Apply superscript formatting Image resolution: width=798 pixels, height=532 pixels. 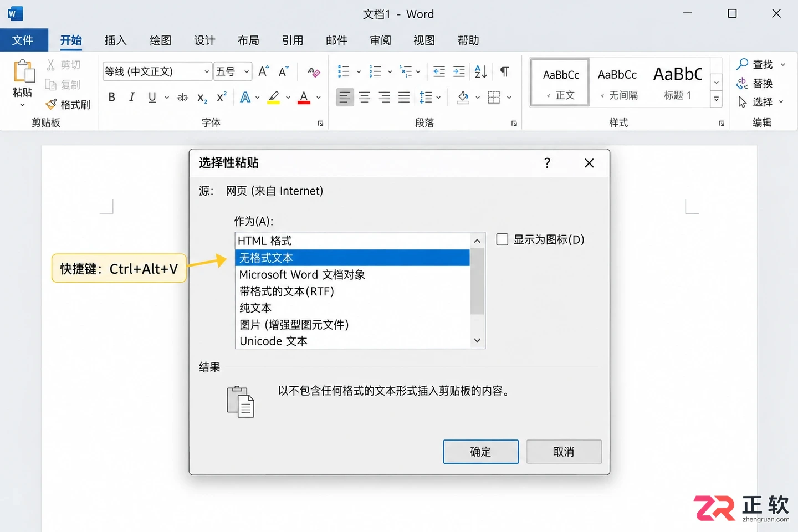tap(222, 97)
